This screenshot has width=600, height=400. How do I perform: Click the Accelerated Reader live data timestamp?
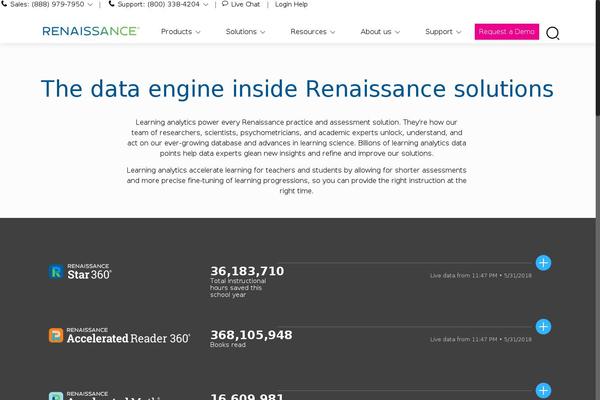click(481, 340)
